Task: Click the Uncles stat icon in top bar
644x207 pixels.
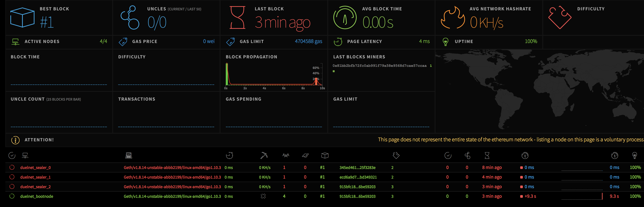Action: click(x=130, y=17)
